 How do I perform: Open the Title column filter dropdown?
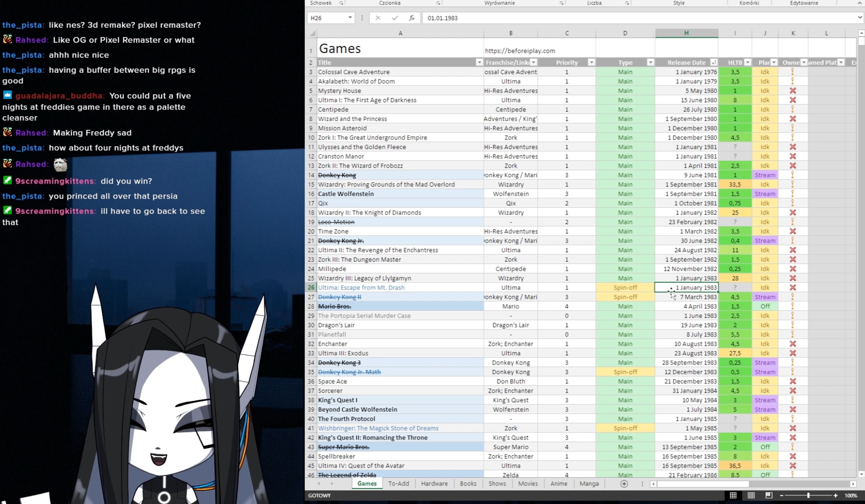479,63
